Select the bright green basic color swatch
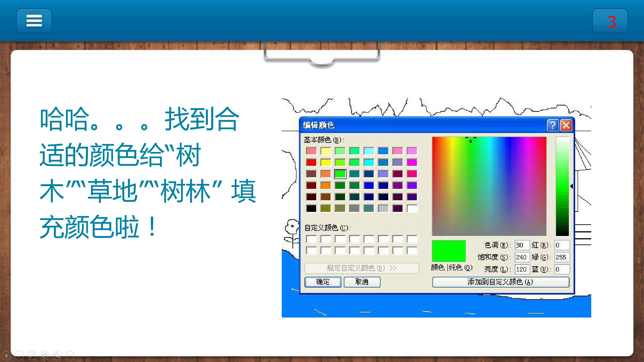Image resolution: width=644 pixels, height=362 pixels. tap(340, 174)
